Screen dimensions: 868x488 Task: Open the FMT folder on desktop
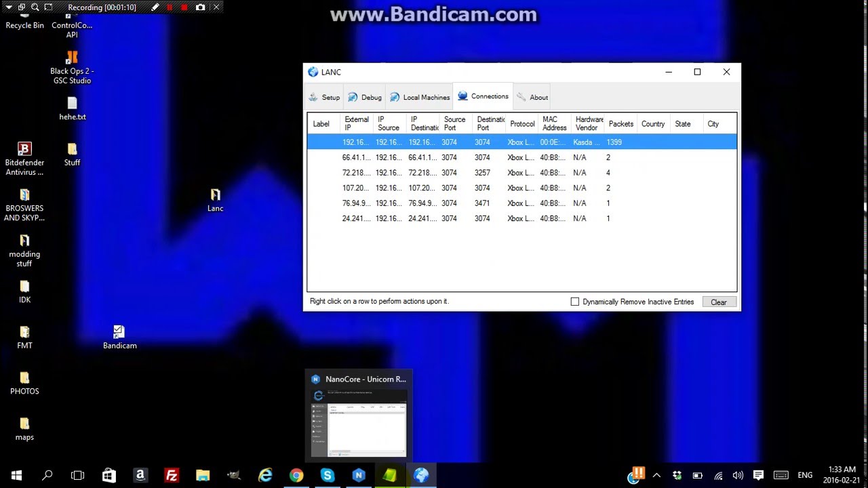click(x=24, y=337)
